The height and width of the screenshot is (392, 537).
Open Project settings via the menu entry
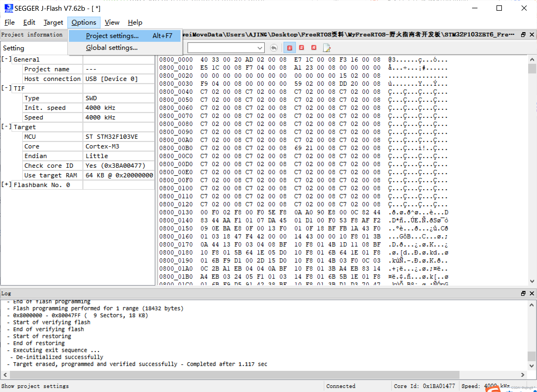112,36
